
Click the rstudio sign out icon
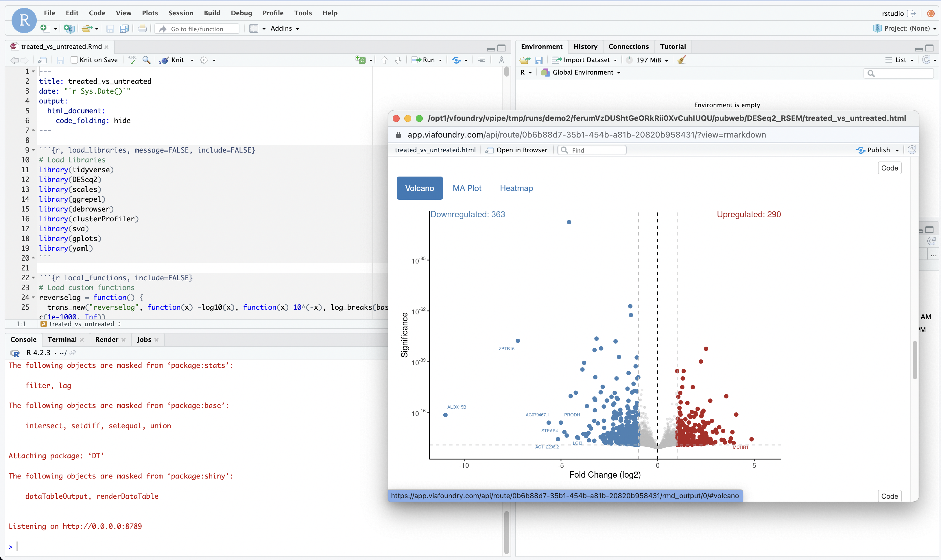[x=912, y=14]
